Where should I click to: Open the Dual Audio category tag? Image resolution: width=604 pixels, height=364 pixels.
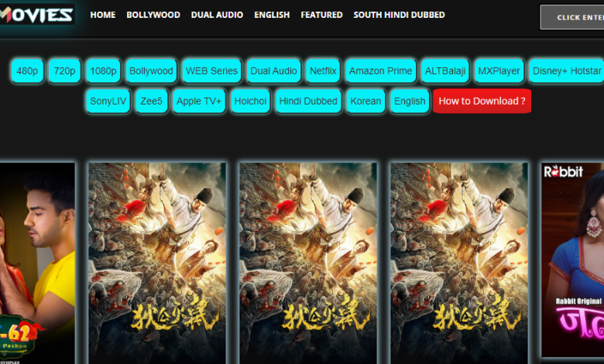click(x=273, y=71)
